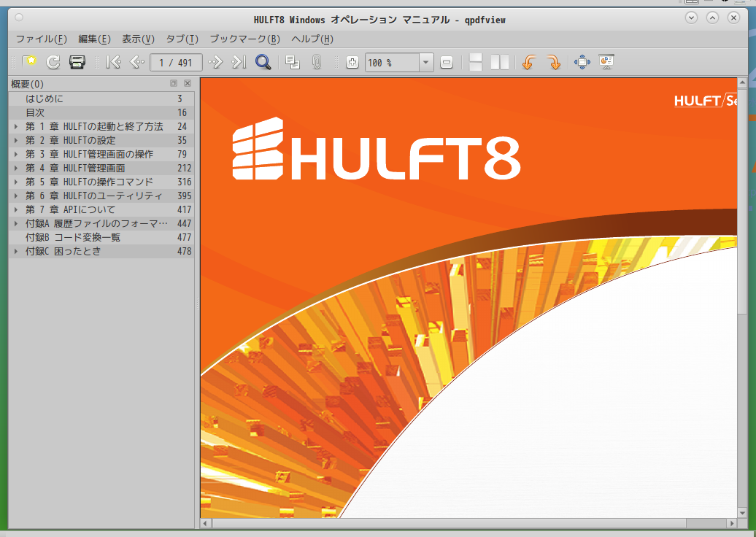Toggle continuous page mode icon
The image size is (756, 537).
tap(475, 62)
